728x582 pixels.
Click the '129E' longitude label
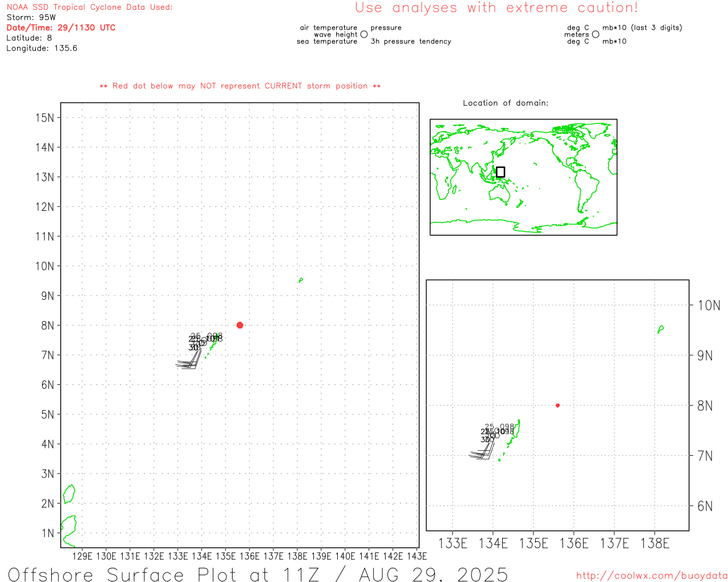point(82,556)
